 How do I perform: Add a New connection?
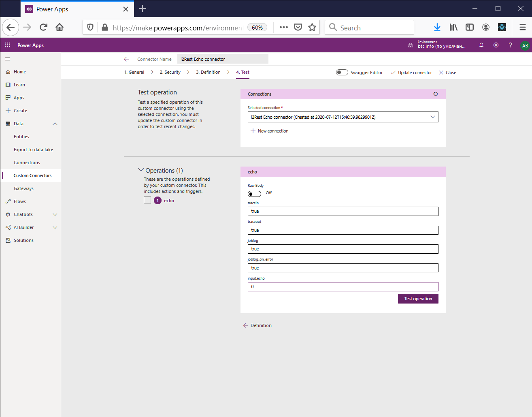[x=269, y=131]
